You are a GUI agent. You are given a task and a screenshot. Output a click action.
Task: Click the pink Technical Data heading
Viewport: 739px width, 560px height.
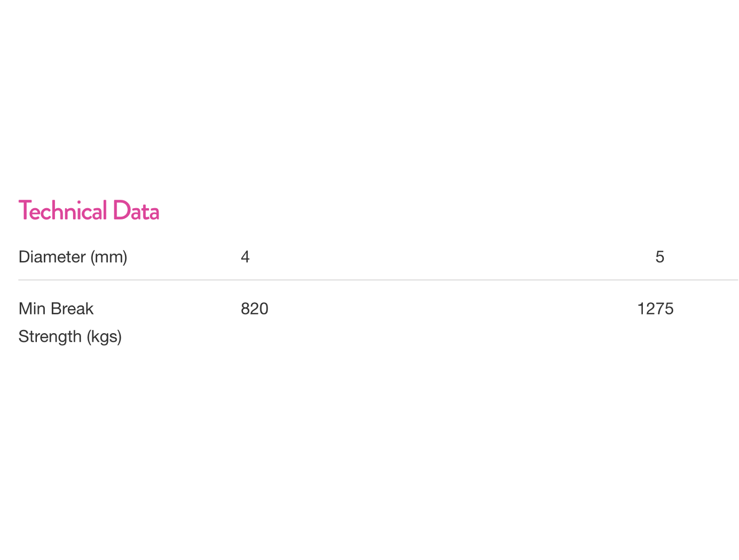tap(89, 211)
